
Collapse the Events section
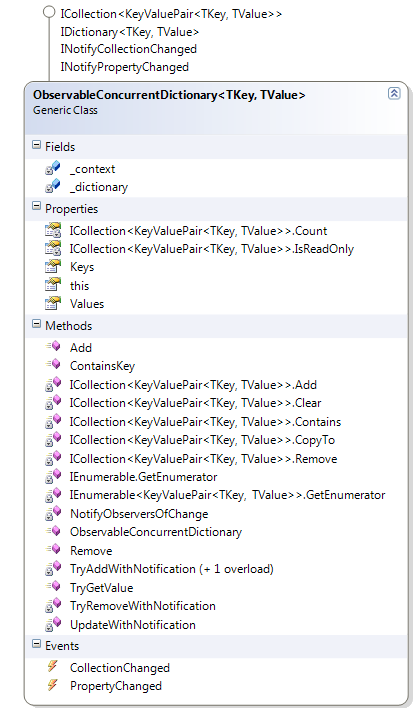pyautogui.click(x=36, y=644)
